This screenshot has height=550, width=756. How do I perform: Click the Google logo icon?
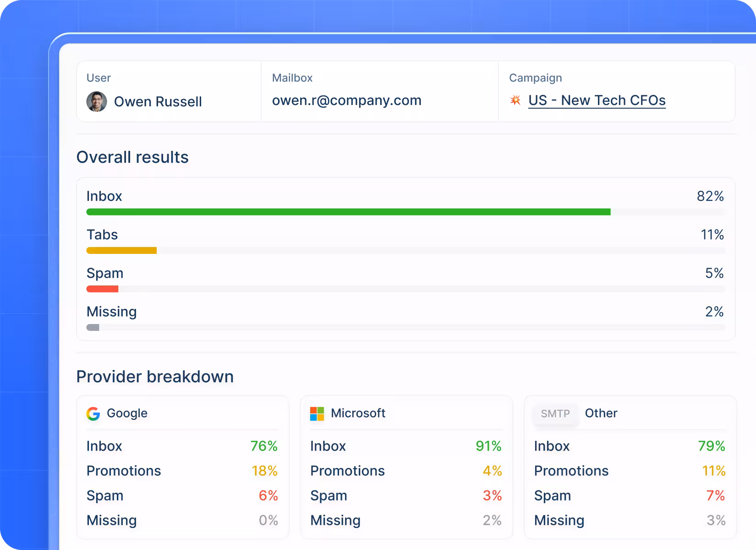[93, 413]
